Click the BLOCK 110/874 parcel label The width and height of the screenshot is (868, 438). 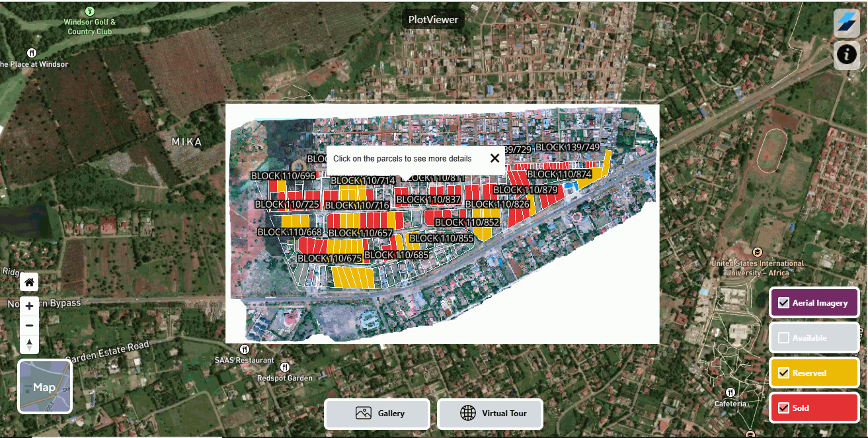pos(559,175)
